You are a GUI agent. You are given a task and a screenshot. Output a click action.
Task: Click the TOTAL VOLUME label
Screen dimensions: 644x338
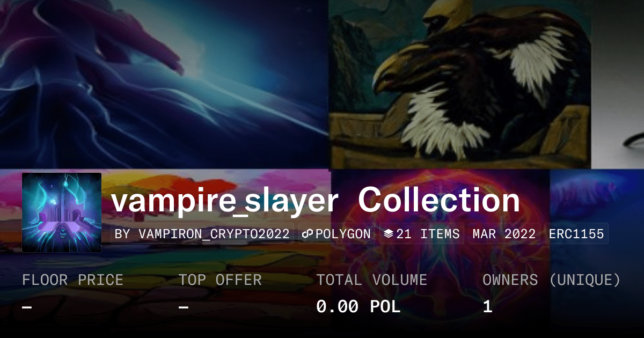[x=372, y=280]
